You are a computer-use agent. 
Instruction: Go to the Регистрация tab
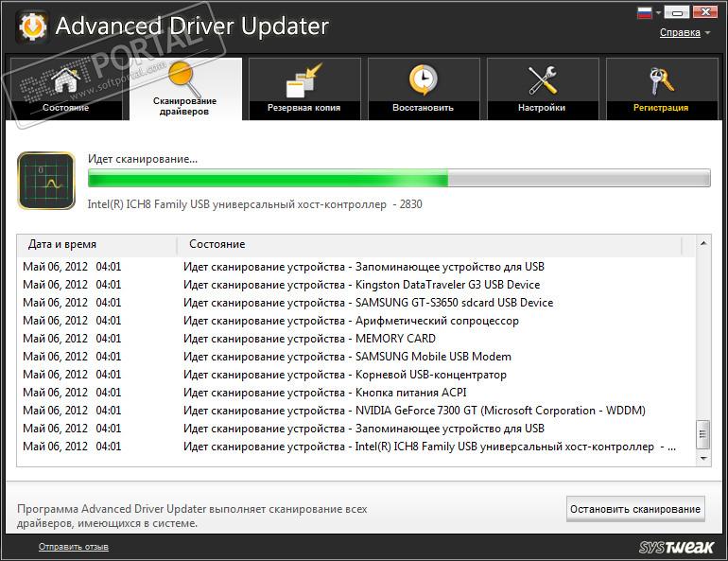(x=662, y=89)
